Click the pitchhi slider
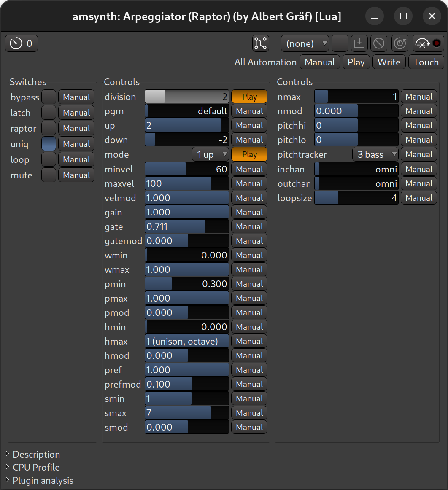 pos(356,125)
